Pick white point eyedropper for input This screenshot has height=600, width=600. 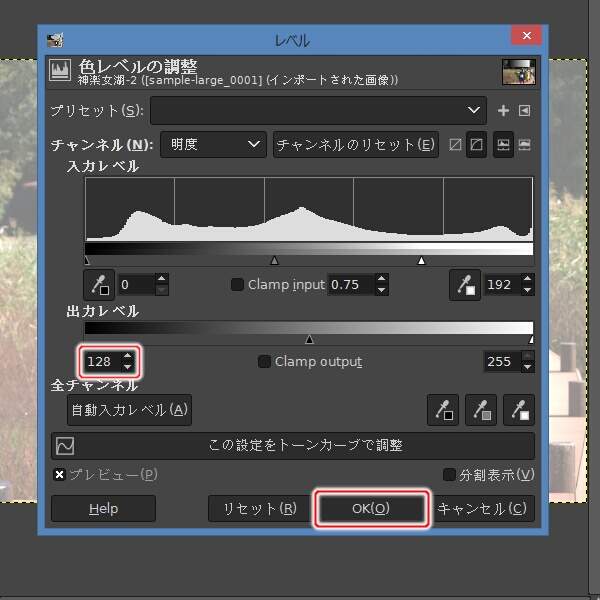click(x=465, y=285)
